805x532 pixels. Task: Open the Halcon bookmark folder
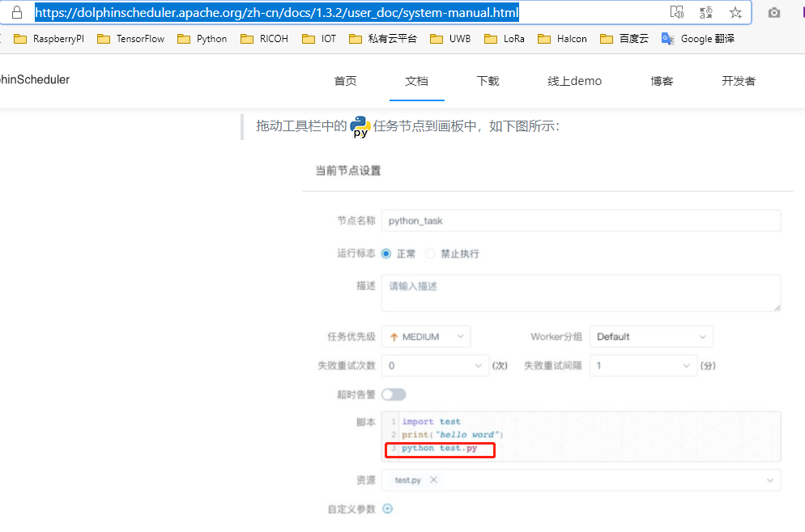tap(562, 39)
